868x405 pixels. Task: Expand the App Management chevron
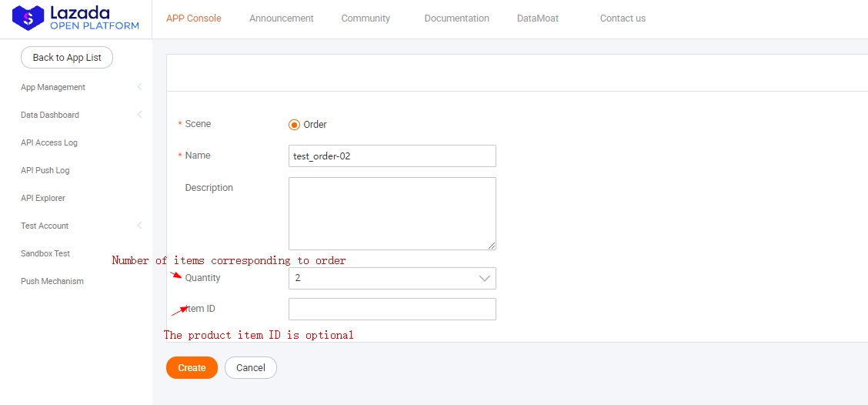[139, 87]
